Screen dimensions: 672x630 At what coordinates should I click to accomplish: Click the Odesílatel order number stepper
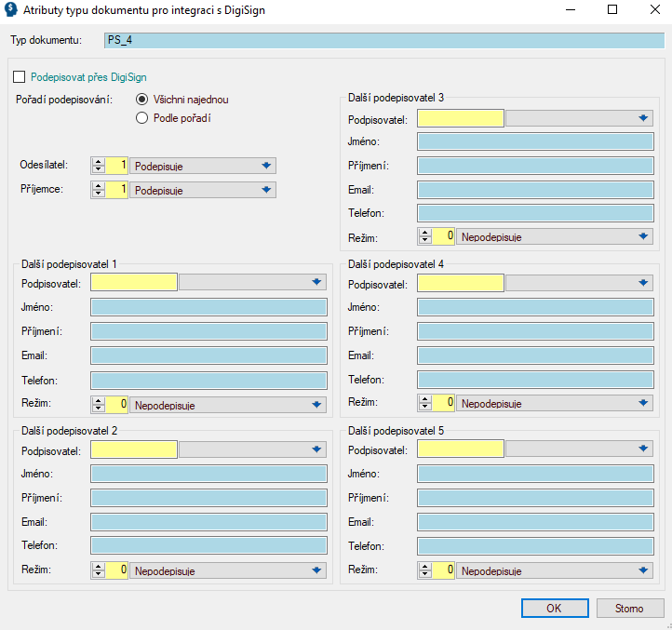pyautogui.click(x=99, y=166)
